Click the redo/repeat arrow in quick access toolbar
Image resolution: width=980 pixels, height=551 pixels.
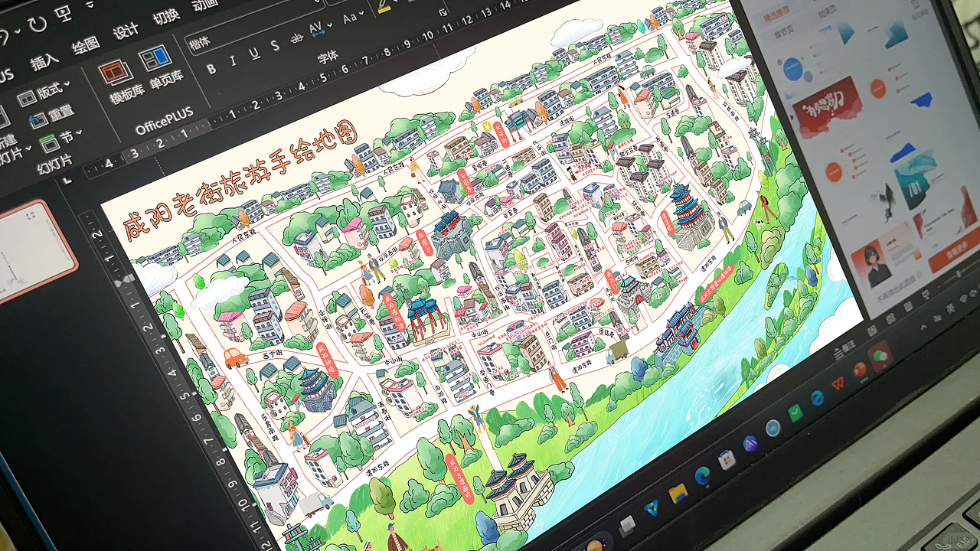click(38, 24)
